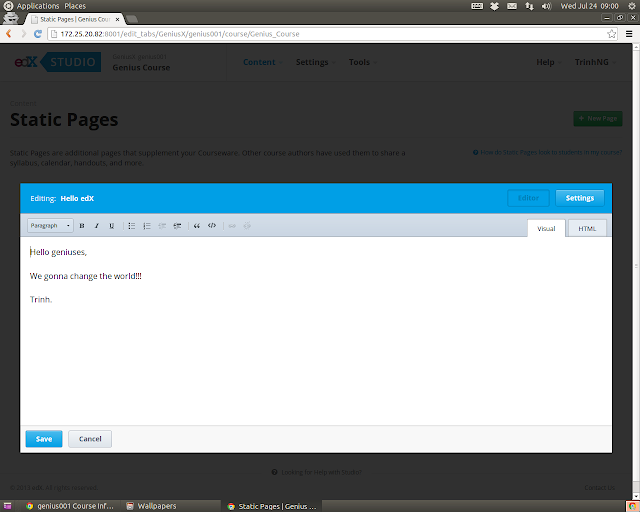
Task: Click the mail envelope icon in the top panel
Action: [x=512, y=6]
